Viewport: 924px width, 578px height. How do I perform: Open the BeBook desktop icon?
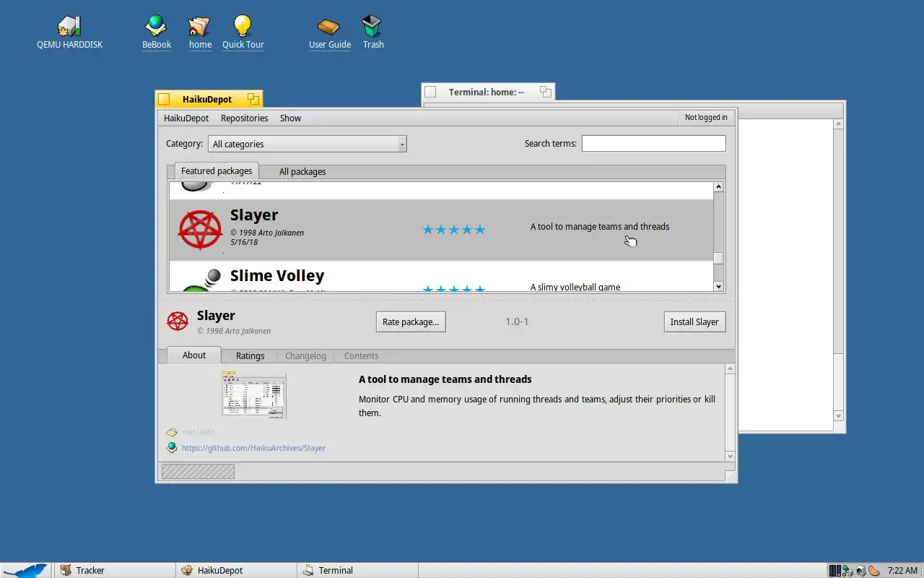click(156, 26)
